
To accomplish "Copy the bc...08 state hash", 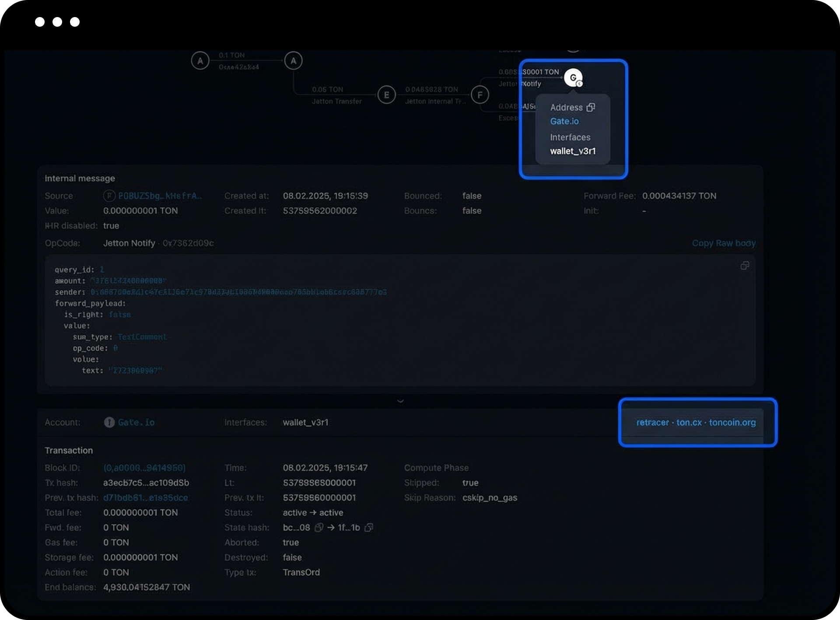I will click(x=319, y=528).
